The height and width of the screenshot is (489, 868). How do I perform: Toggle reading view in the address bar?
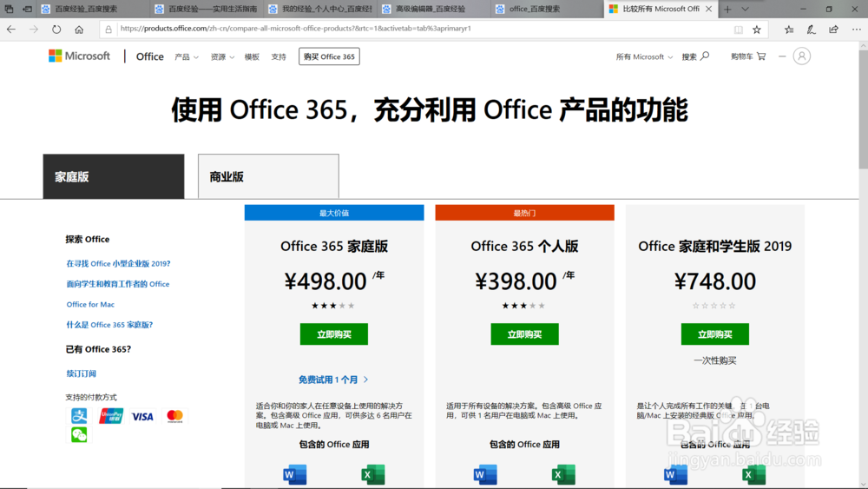(x=738, y=30)
